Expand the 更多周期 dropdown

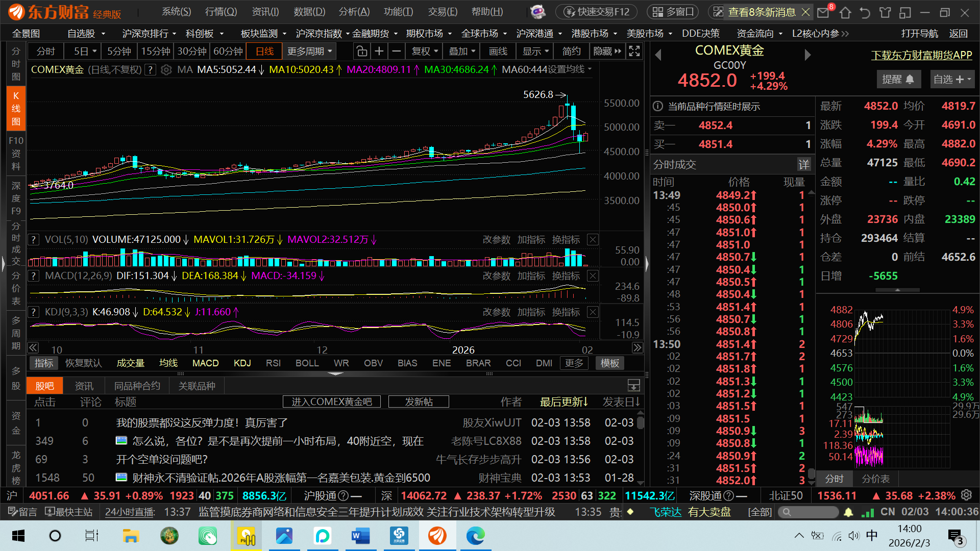(x=309, y=51)
